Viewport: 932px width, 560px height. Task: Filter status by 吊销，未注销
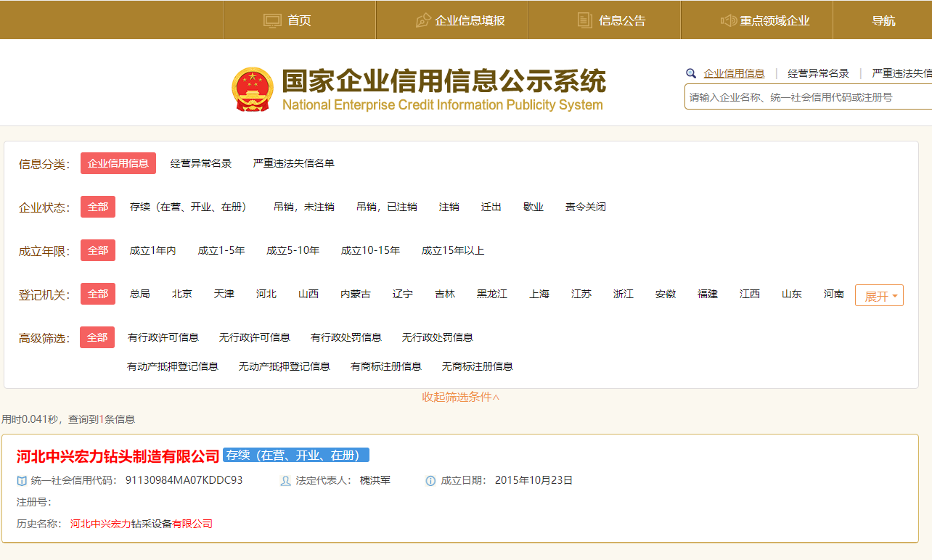(304, 207)
